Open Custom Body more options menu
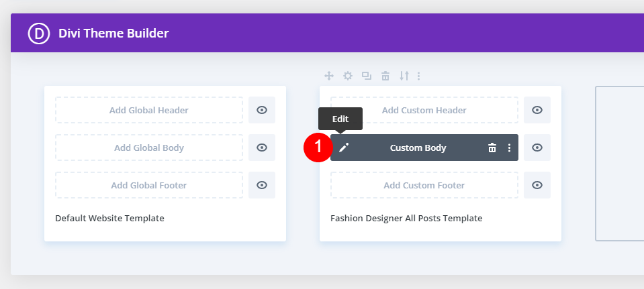Viewport: 644px width, 289px height. coord(509,148)
